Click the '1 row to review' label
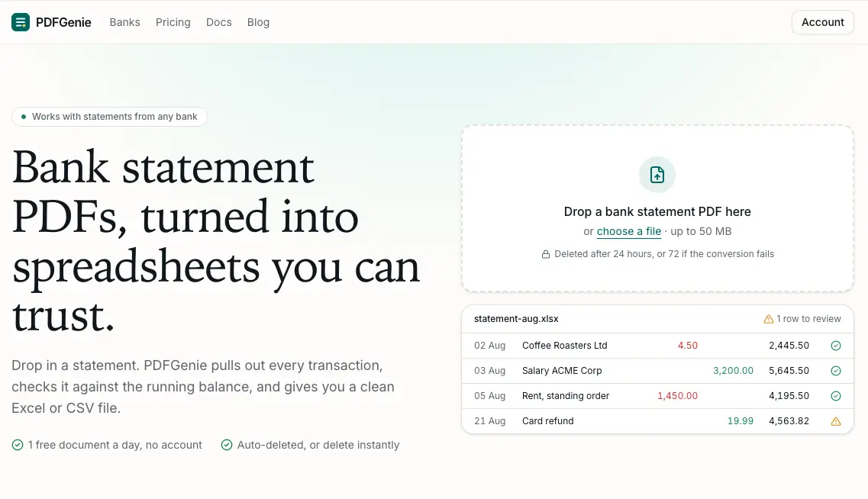This screenshot has width=868, height=499. 808,319
